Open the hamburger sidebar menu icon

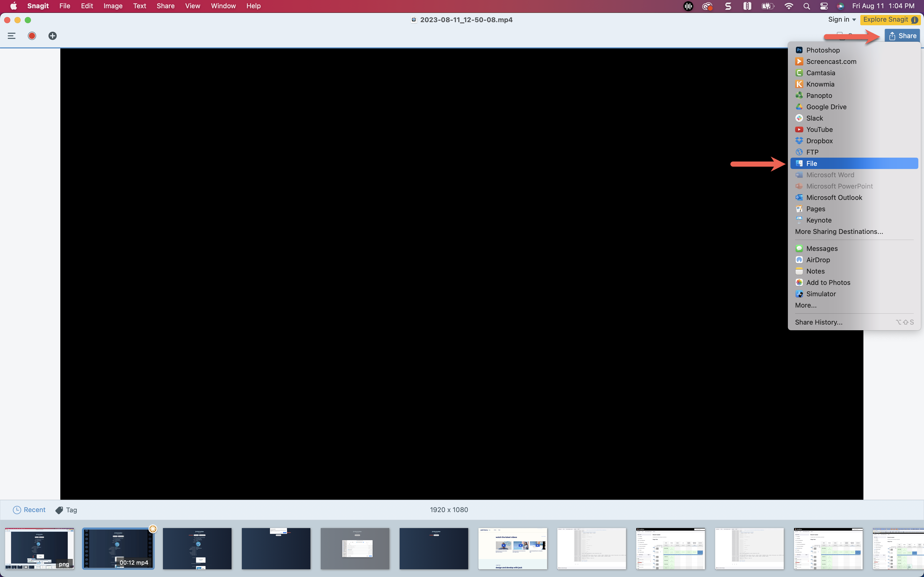pos(11,36)
